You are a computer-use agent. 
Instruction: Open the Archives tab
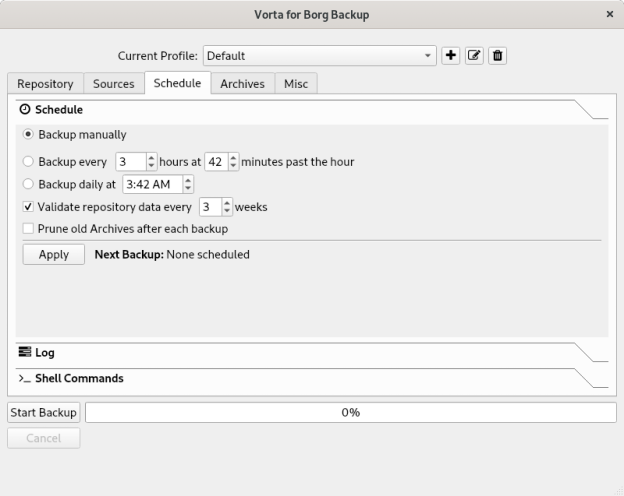point(242,84)
